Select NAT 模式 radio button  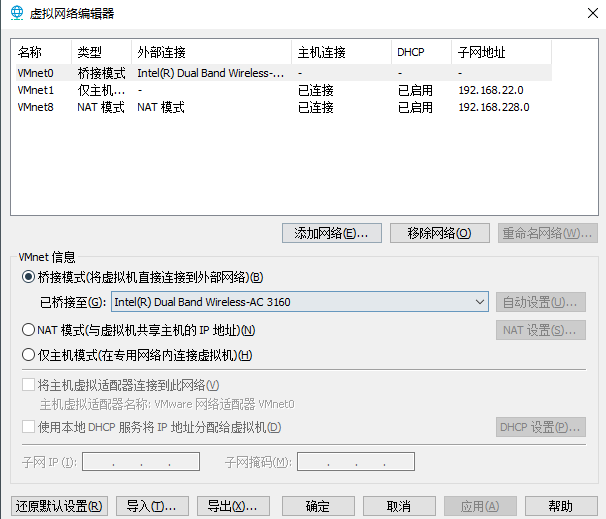(28, 330)
